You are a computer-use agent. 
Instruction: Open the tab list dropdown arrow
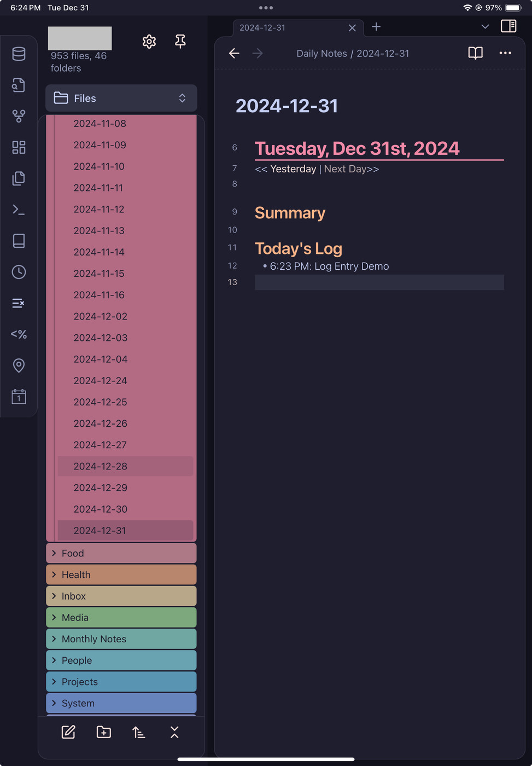click(485, 27)
